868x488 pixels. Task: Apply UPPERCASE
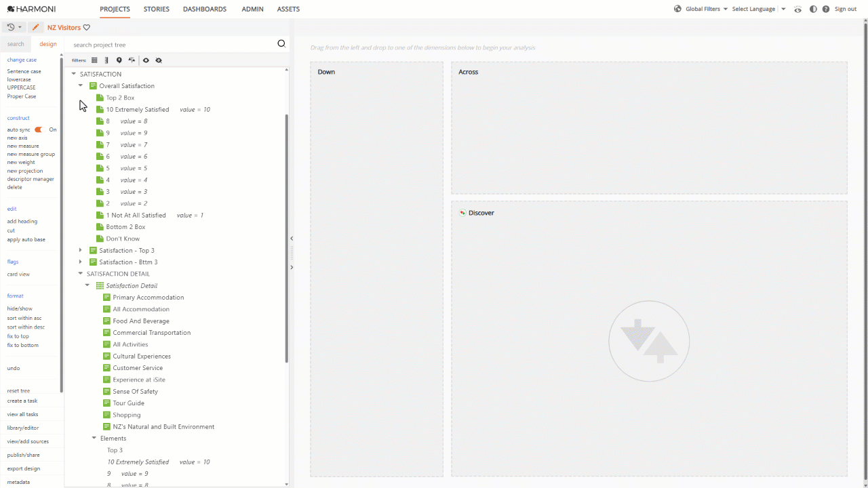coord(21,87)
